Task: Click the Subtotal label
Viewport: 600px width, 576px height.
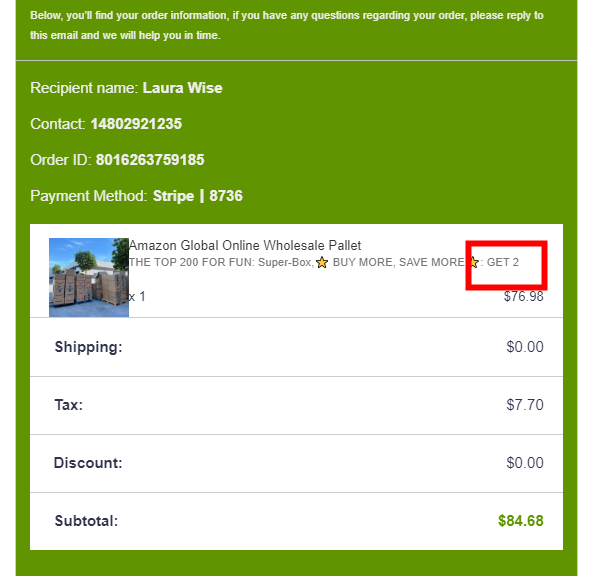Action: [x=86, y=521]
